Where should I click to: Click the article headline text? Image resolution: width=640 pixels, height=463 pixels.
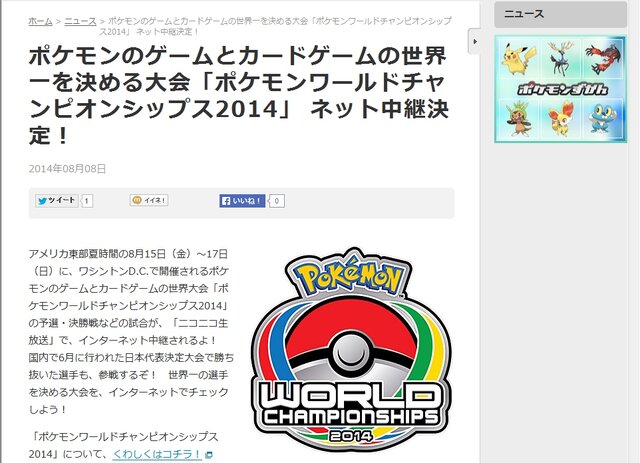coord(239,95)
